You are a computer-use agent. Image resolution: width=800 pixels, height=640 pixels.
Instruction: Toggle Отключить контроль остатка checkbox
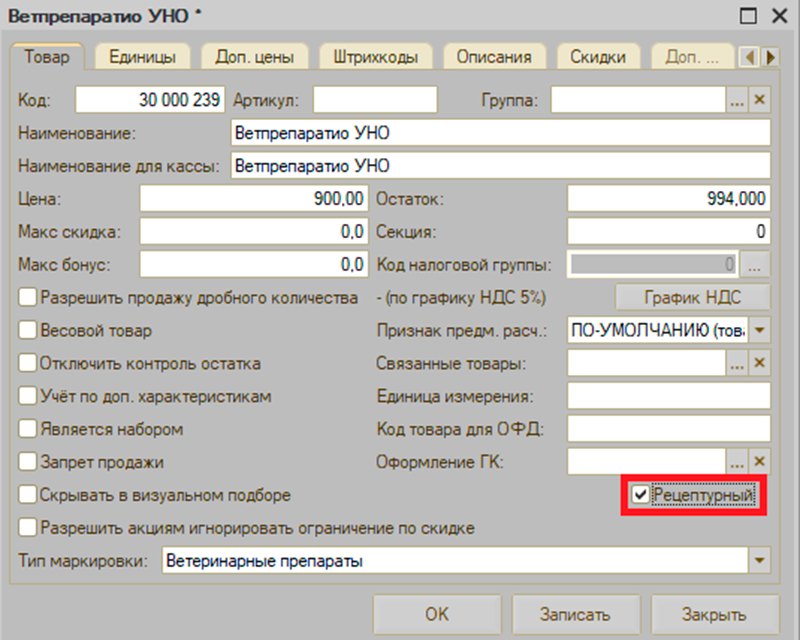pyautogui.click(x=28, y=363)
